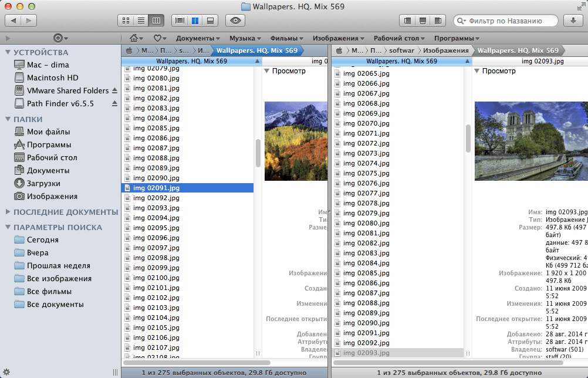Open the Музыка bookmark menu
Image resolution: width=588 pixels, height=378 pixels.
tap(245, 38)
